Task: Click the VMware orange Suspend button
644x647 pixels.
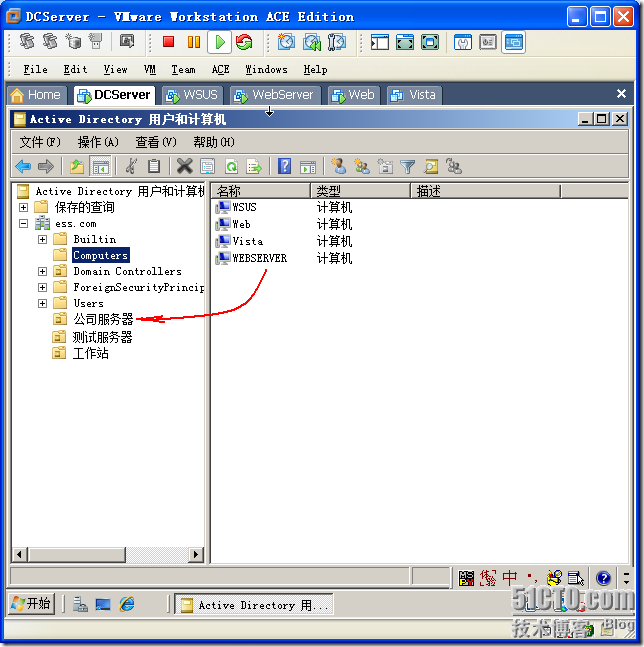Action: pos(193,42)
